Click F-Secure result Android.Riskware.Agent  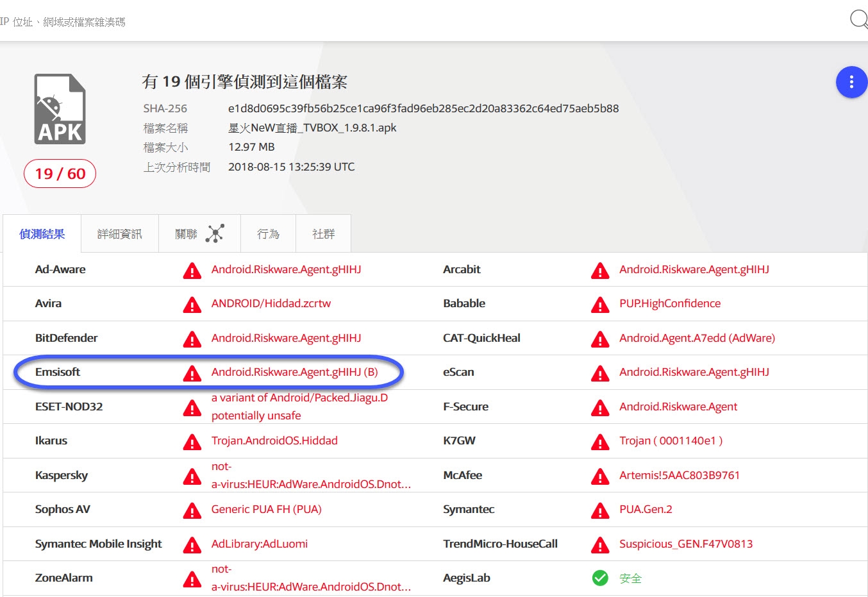678,407
